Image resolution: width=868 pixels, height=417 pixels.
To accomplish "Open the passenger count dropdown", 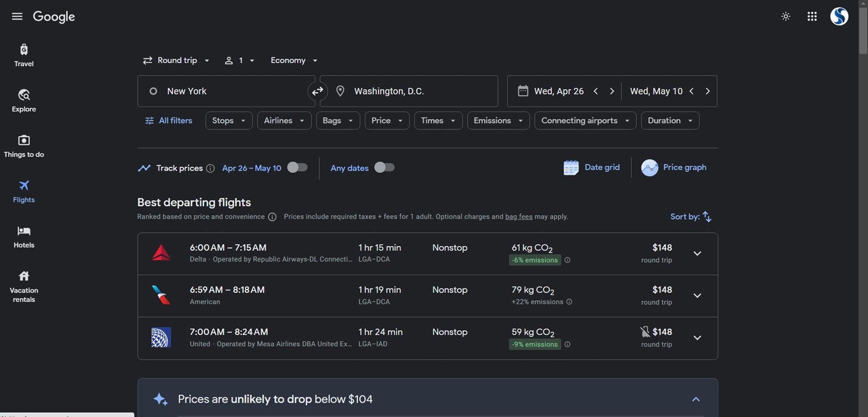I will (240, 60).
